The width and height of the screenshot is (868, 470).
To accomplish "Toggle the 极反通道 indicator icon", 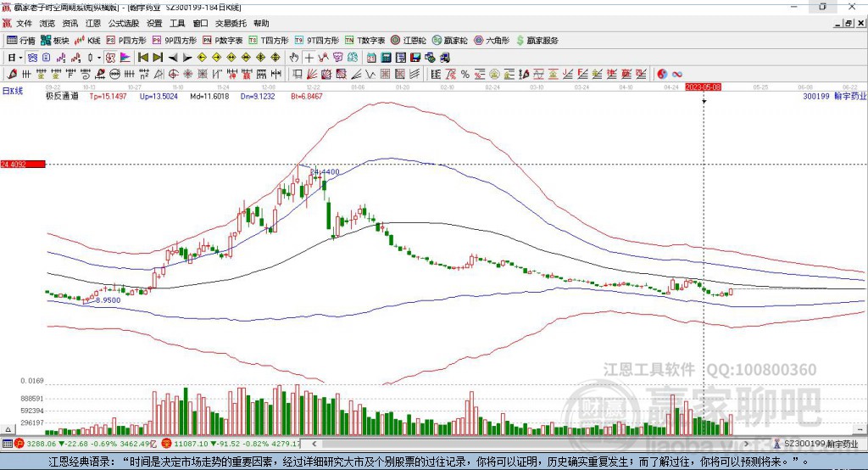I will click(x=110, y=58).
